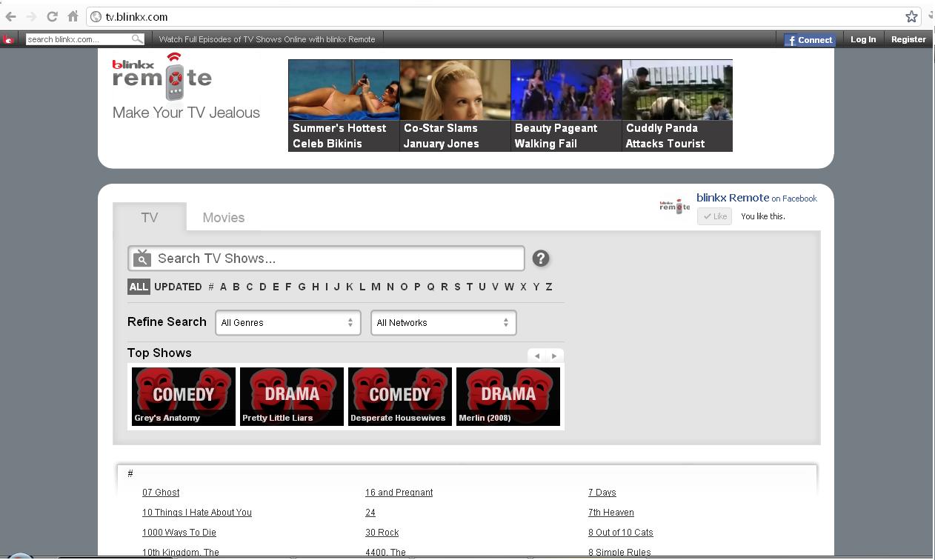The image size is (935, 560).
Task: Open Grey's Anatomy show thumbnail
Action: pyautogui.click(x=184, y=396)
